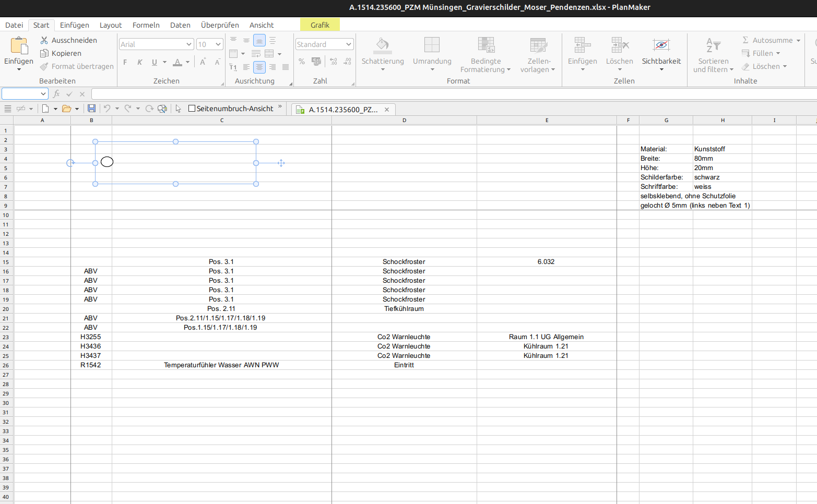Select the object selection arrow tool
817x504 pixels.
tap(178, 109)
